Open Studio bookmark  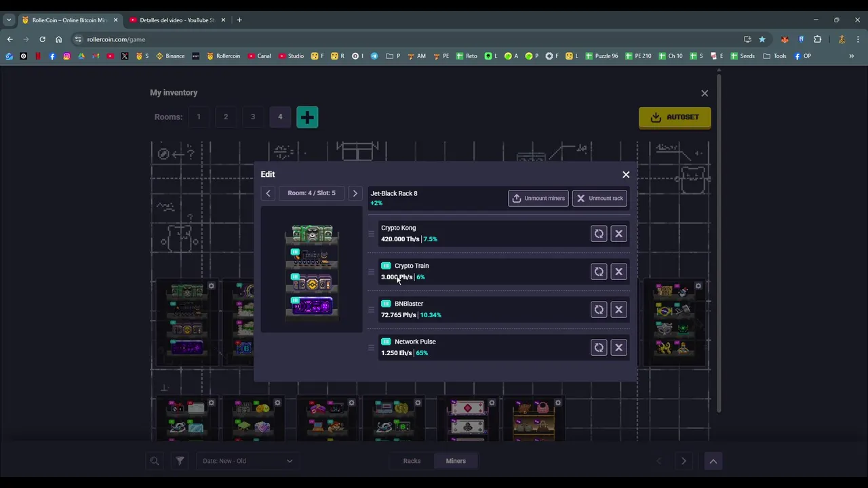tap(291, 56)
